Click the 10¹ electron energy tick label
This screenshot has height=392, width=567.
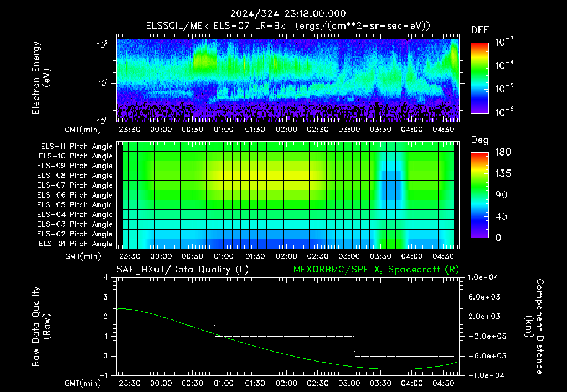(x=102, y=83)
